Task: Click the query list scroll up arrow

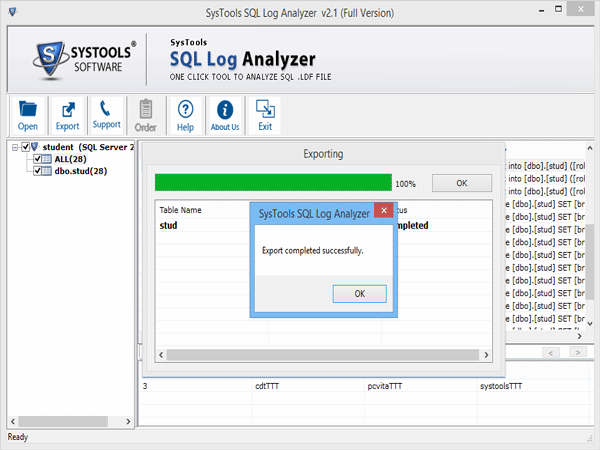Action: pyautogui.click(x=590, y=148)
